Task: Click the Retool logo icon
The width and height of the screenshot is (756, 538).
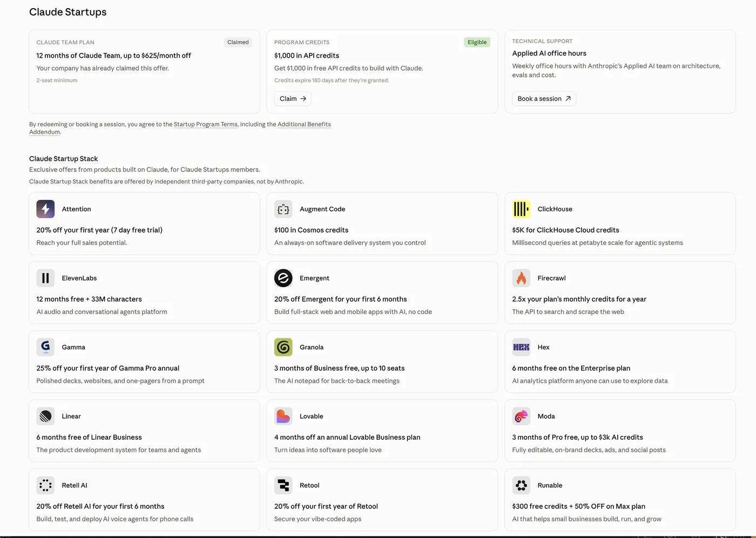Action: click(x=283, y=485)
